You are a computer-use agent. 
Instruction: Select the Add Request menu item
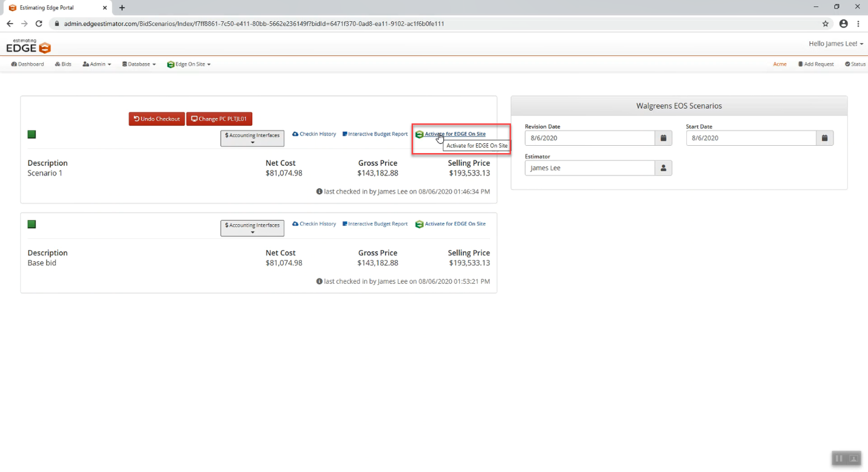click(815, 64)
